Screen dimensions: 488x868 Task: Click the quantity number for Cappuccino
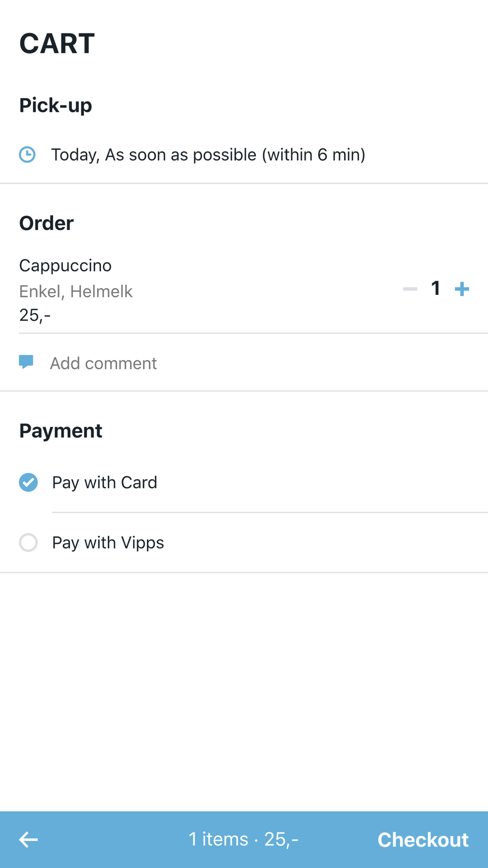(x=436, y=289)
